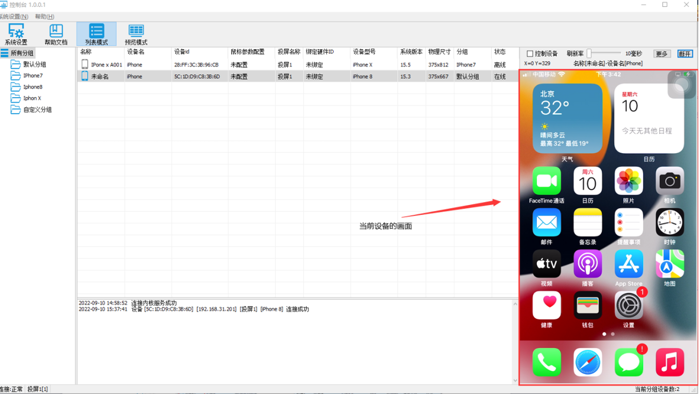Open the Health 健康 app icon
Image resolution: width=699 pixels, height=394 pixels.
547,305
